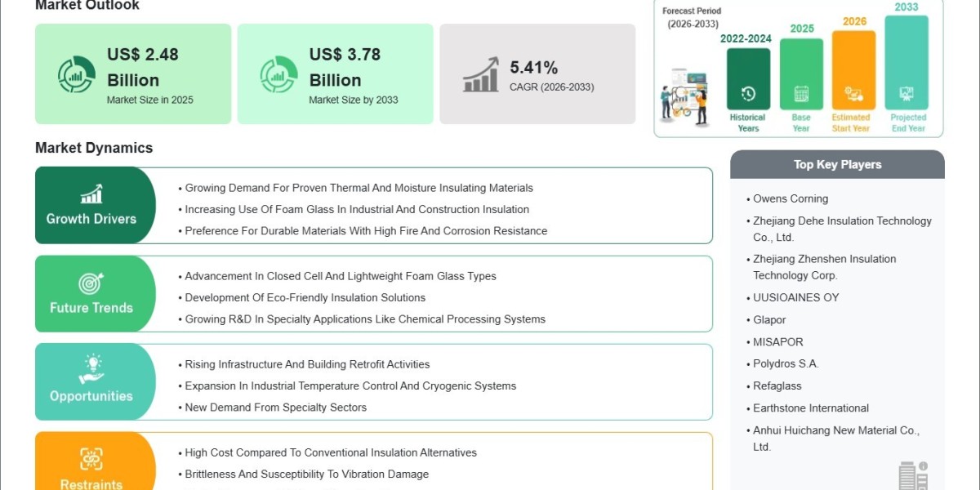Select the 2022-2024 historical years bar
The width and height of the screenshot is (980, 490).
pos(748,79)
